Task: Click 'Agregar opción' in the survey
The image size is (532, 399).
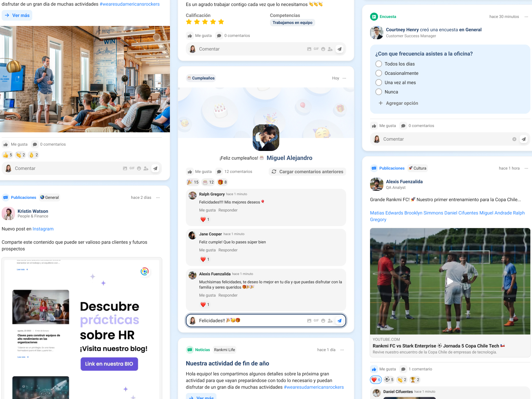Action: pyautogui.click(x=398, y=103)
